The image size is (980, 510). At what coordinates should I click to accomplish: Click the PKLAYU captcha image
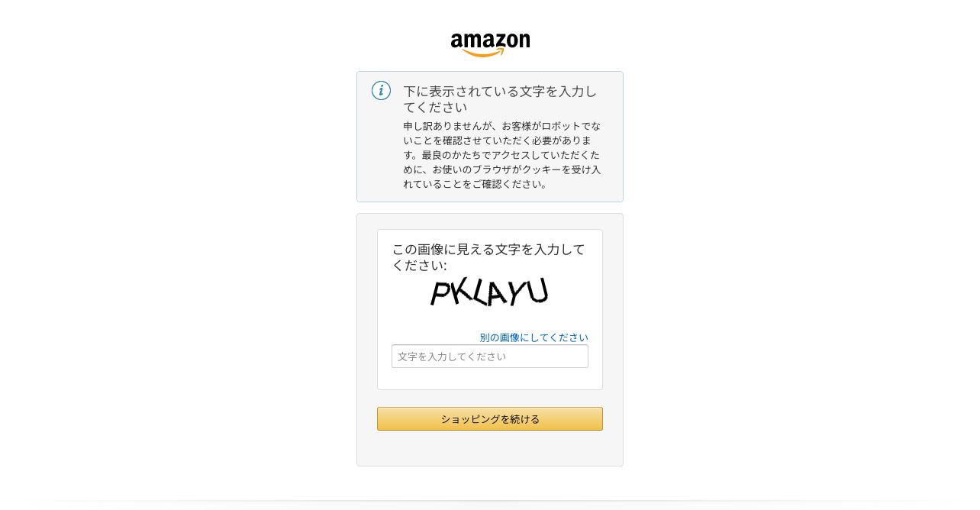(x=489, y=292)
